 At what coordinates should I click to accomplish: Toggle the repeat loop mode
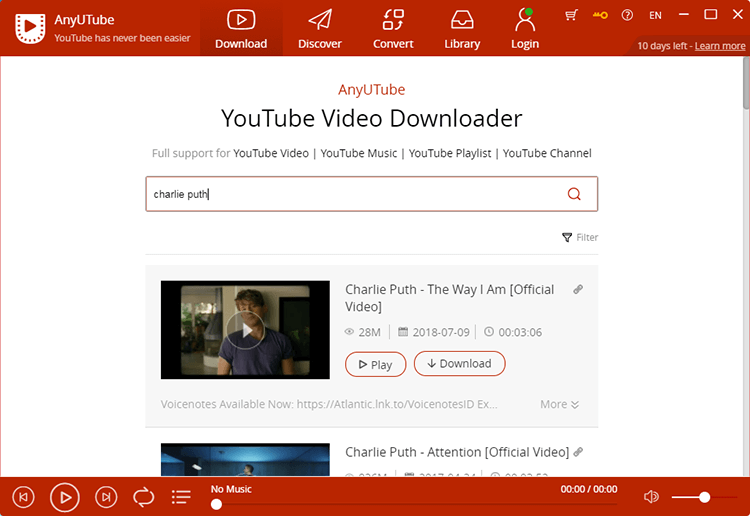tap(143, 497)
